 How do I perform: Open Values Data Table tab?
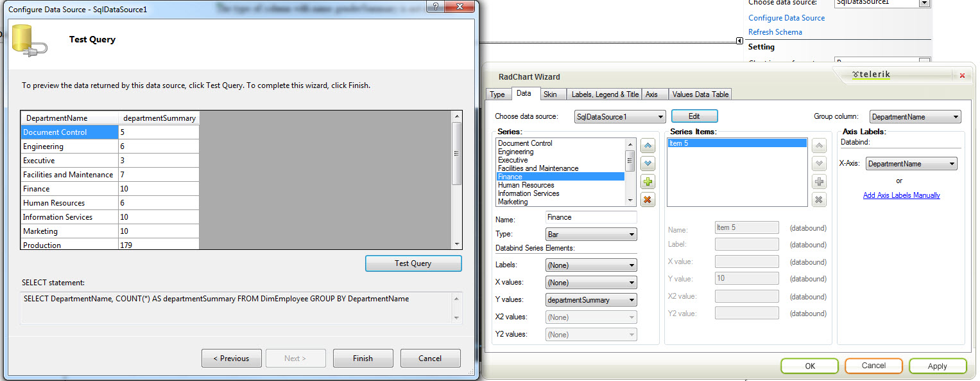point(700,94)
